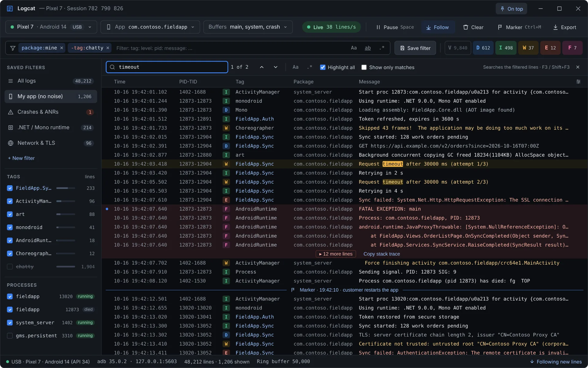Go to next search match
Viewport: 588px width, 368px height.
(276, 67)
